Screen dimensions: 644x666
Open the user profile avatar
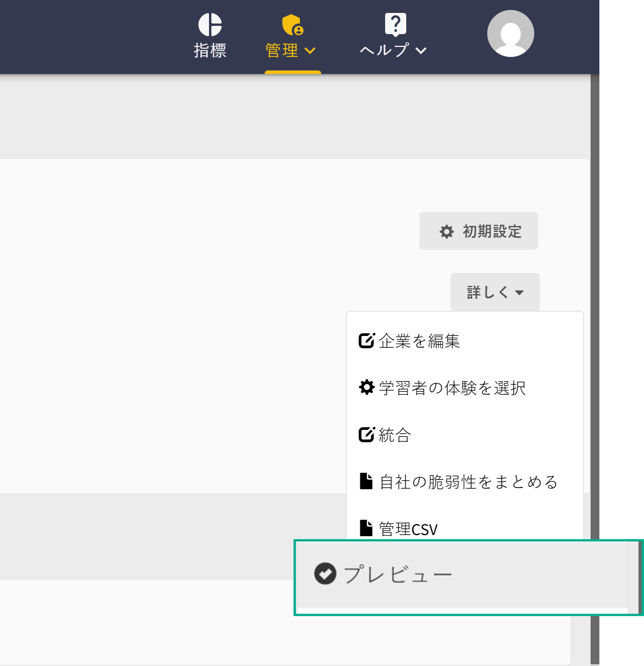(510, 33)
